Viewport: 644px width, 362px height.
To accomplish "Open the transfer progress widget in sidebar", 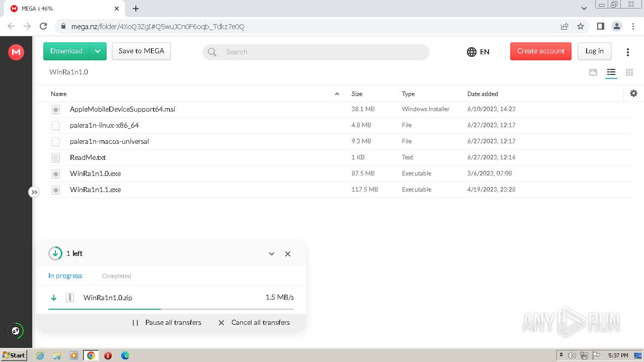I will coord(16,330).
